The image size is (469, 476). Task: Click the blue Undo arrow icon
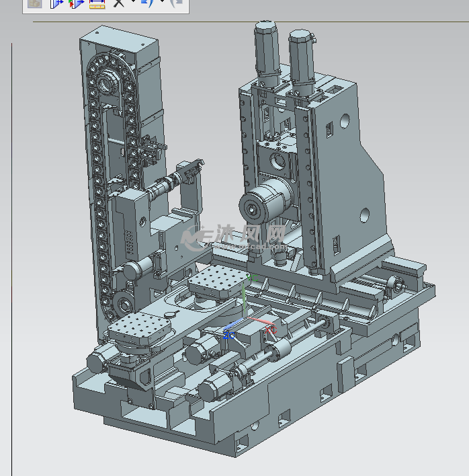tap(147, 3)
